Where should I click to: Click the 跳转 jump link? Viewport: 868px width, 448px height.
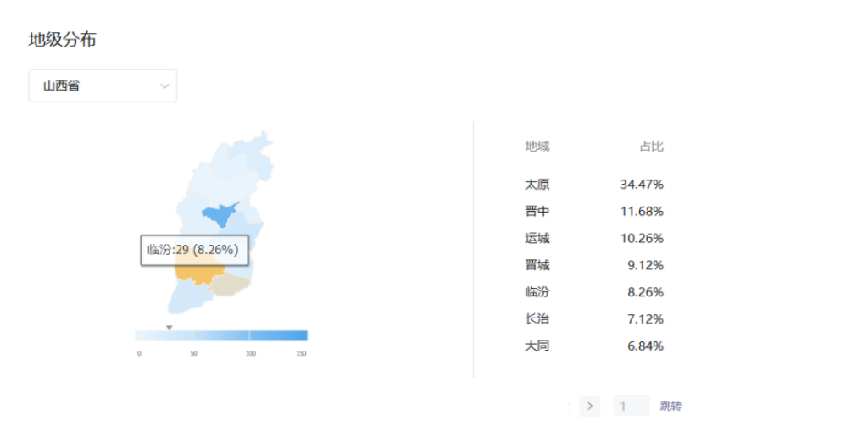(670, 406)
